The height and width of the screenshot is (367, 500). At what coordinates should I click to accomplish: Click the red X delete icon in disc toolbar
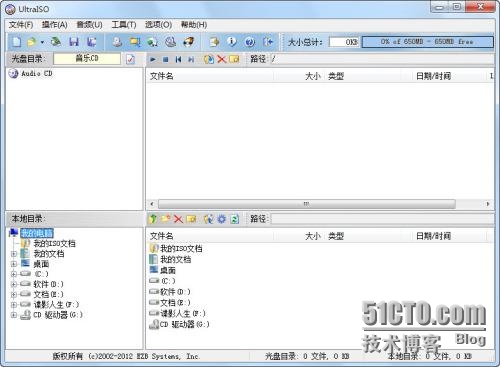[x=221, y=59]
